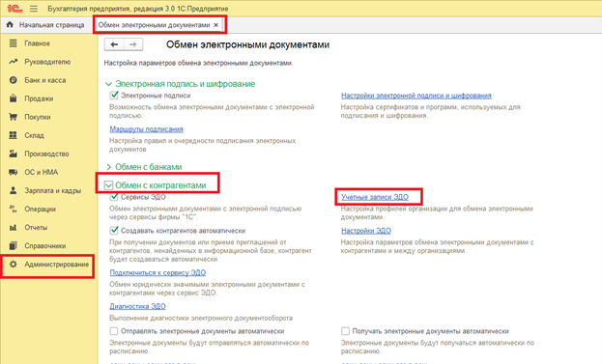Viewport: 602px width, 364px height.
Task: Click text Настройка параметров обмена электронными документами
Action: pyautogui.click(x=198, y=63)
